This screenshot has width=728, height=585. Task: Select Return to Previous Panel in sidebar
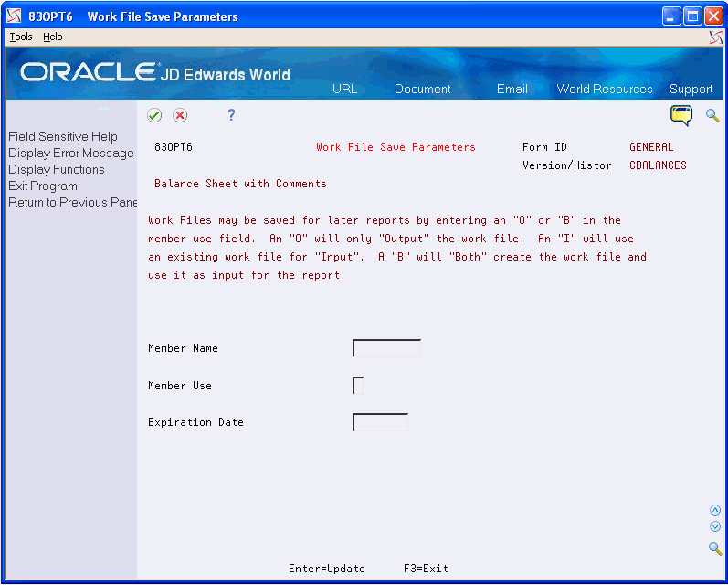(x=72, y=203)
